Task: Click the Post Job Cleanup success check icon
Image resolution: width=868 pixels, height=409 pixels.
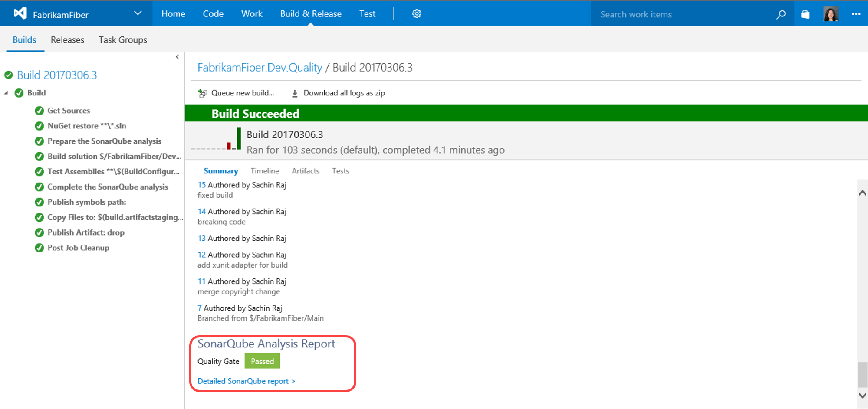Action: (x=39, y=248)
